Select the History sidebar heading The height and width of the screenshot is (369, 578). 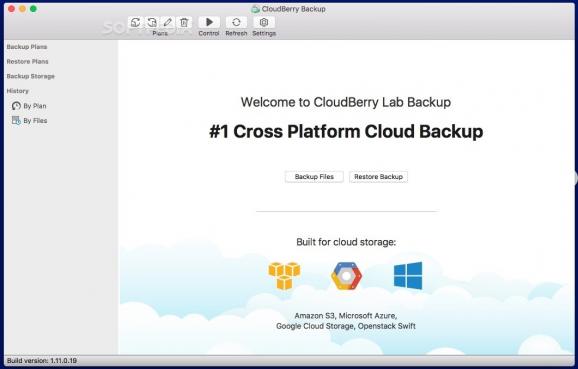tap(17, 91)
